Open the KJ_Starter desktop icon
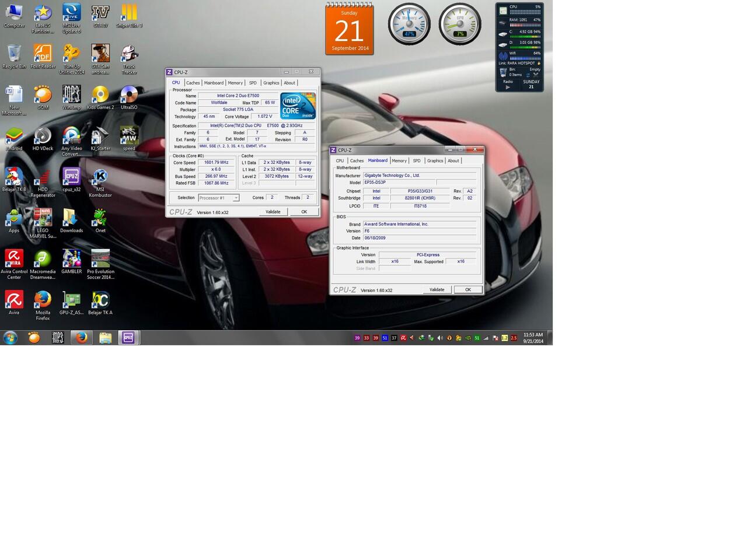The height and width of the screenshot is (560, 747). tap(100, 138)
